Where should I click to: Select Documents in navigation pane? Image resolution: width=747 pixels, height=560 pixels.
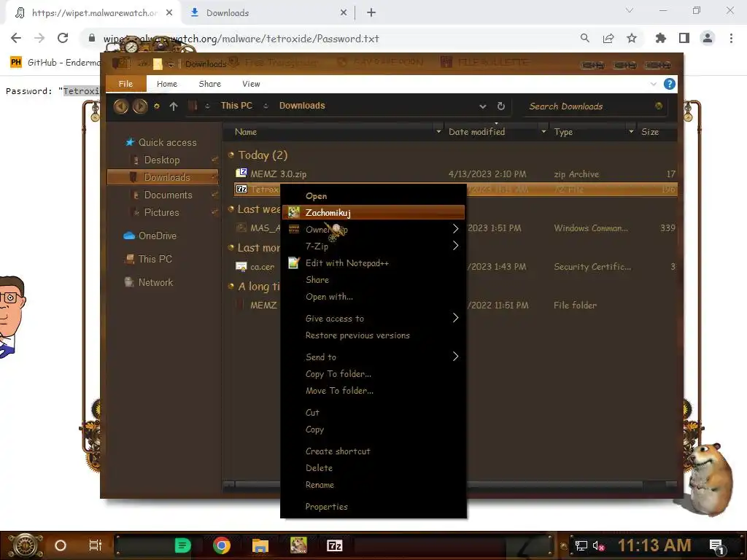pyautogui.click(x=169, y=195)
